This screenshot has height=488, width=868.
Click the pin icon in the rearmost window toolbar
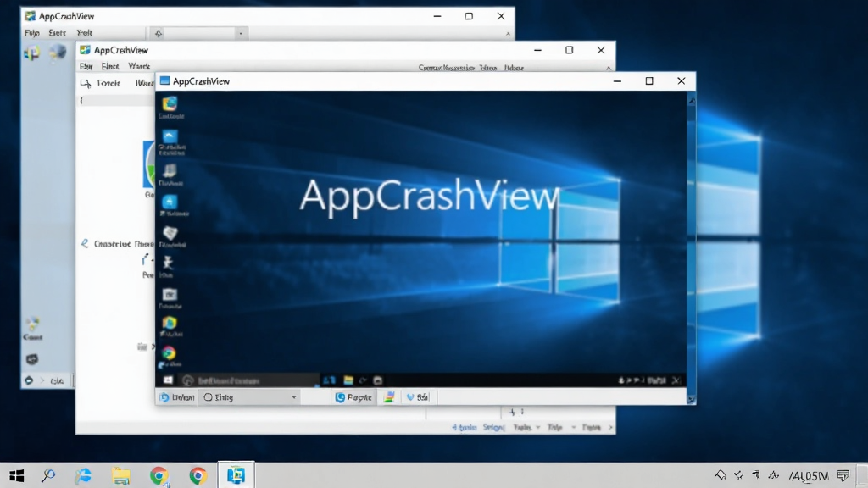159,33
